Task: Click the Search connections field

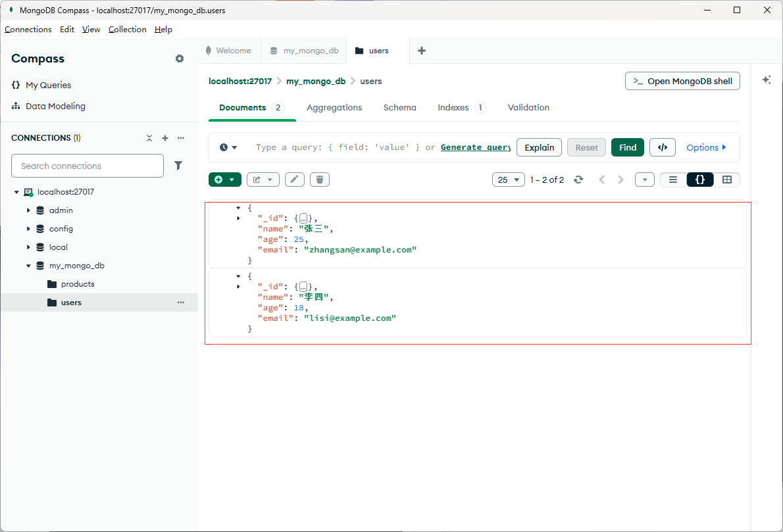Action: (x=87, y=166)
